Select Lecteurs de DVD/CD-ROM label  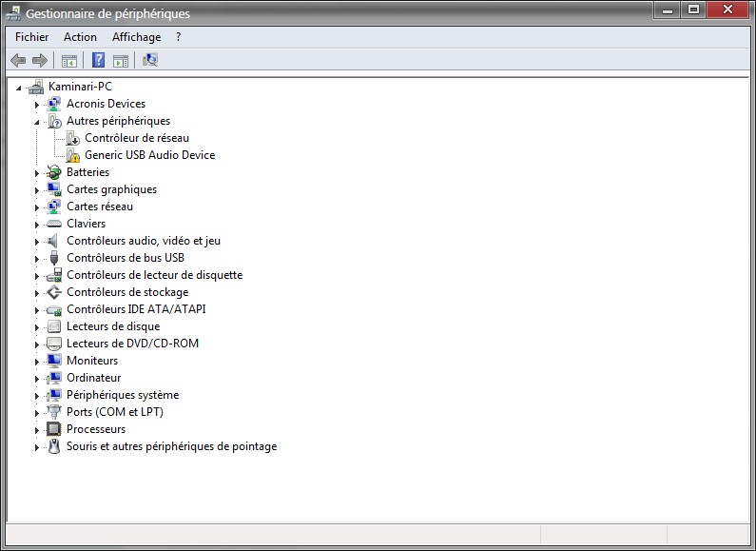pos(132,343)
